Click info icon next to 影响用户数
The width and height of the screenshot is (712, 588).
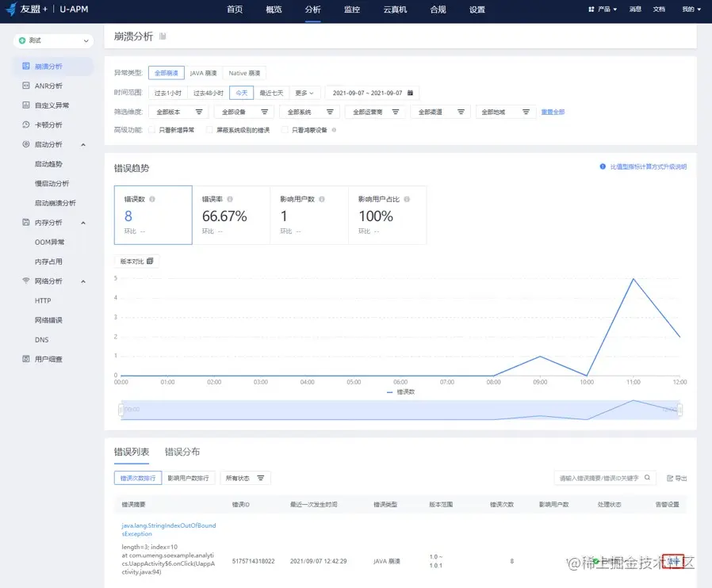point(321,199)
